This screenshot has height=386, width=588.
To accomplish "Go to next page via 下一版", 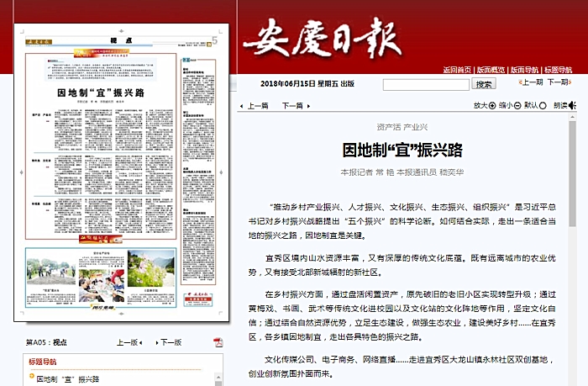I will click(171, 342).
